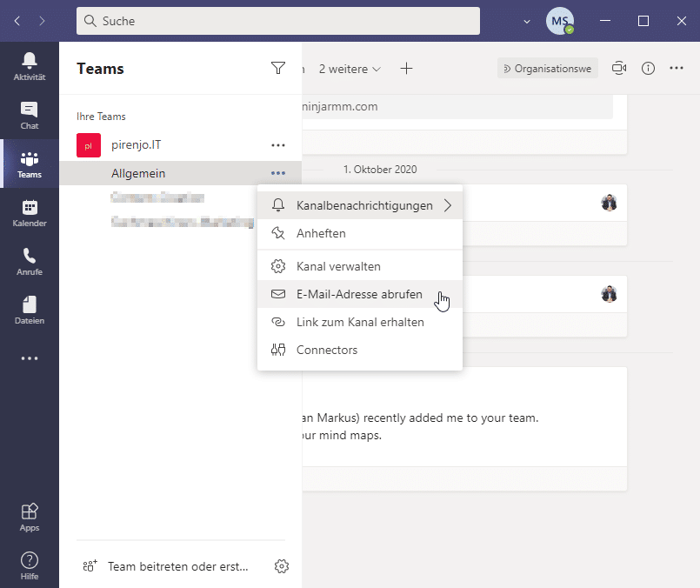700x588 pixels.
Task: Open the Aktivität feed in the sidebar
Action: [x=30, y=65]
